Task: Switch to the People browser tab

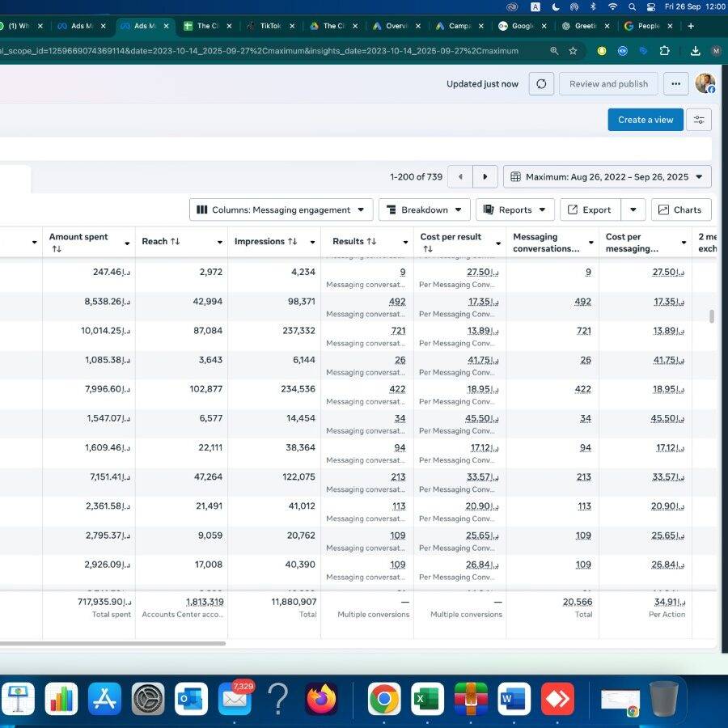Action: (648, 26)
